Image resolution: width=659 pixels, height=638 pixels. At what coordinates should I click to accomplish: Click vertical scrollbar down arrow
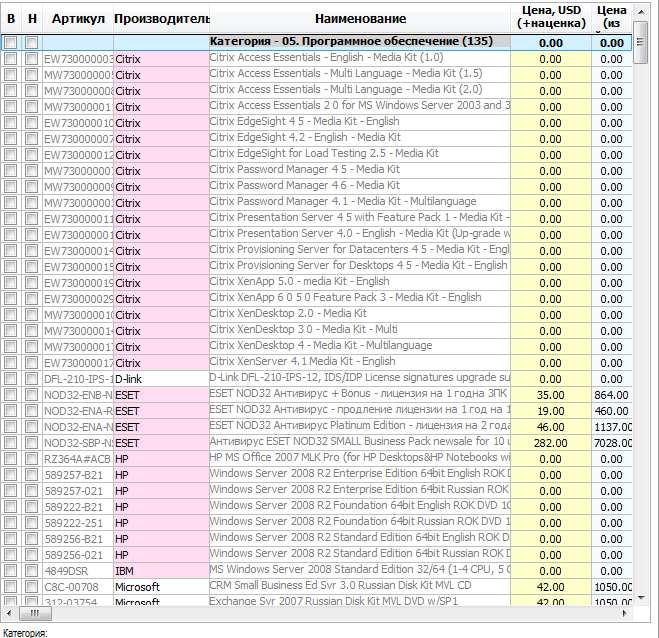641,598
